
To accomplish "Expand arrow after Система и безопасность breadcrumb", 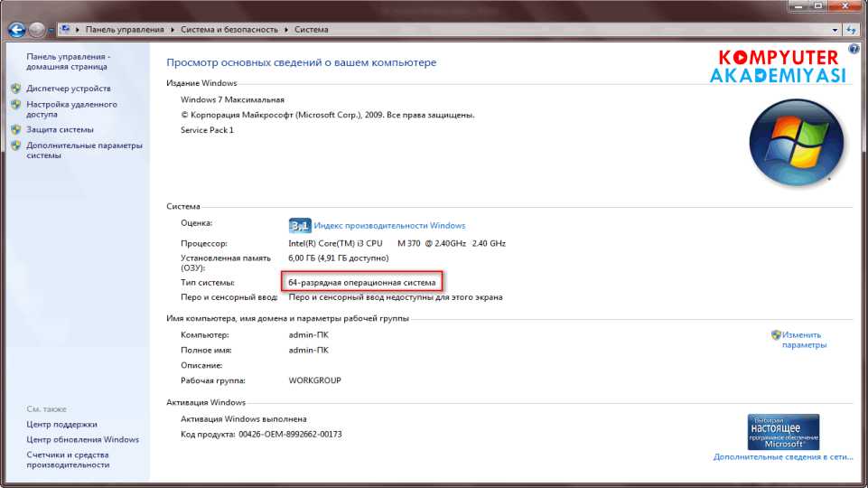I will [x=286, y=29].
